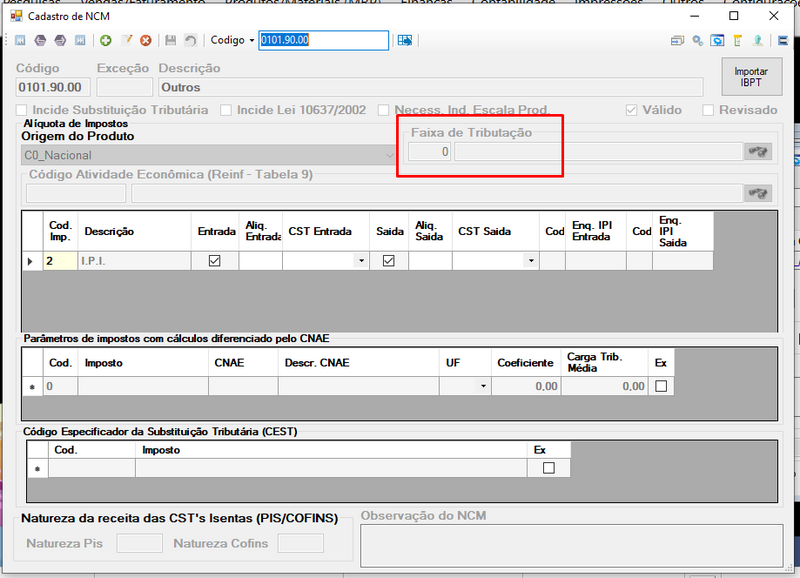The height and width of the screenshot is (578, 800).
Task: Click Cod. cell with 0 in CNAE grid
Action: coord(60,386)
